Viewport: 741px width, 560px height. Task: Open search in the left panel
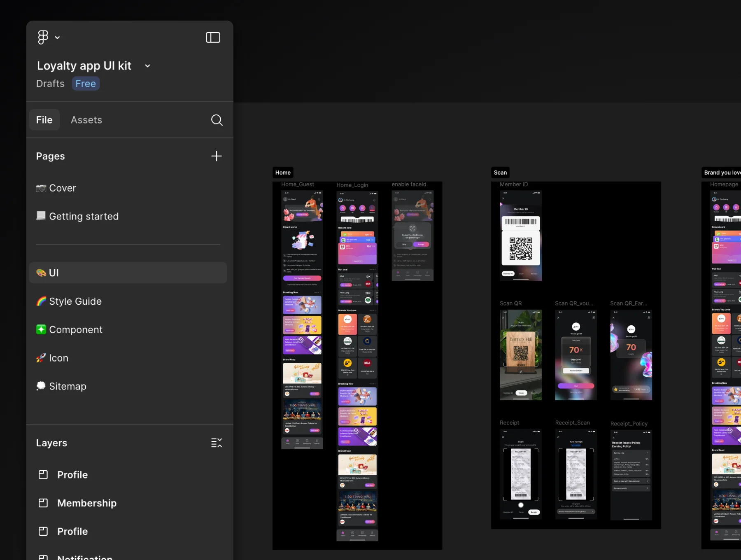point(217,120)
